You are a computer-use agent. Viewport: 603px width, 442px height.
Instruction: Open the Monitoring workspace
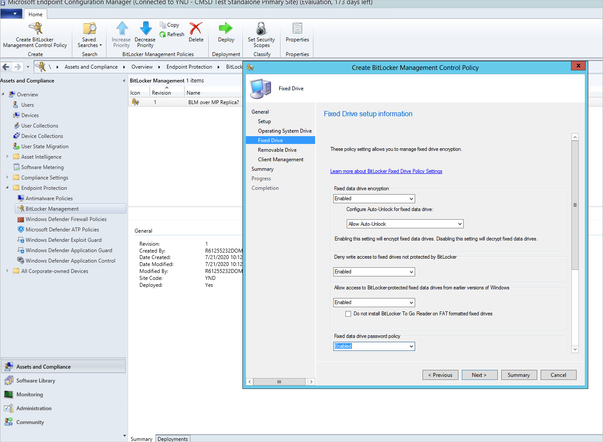29,394
